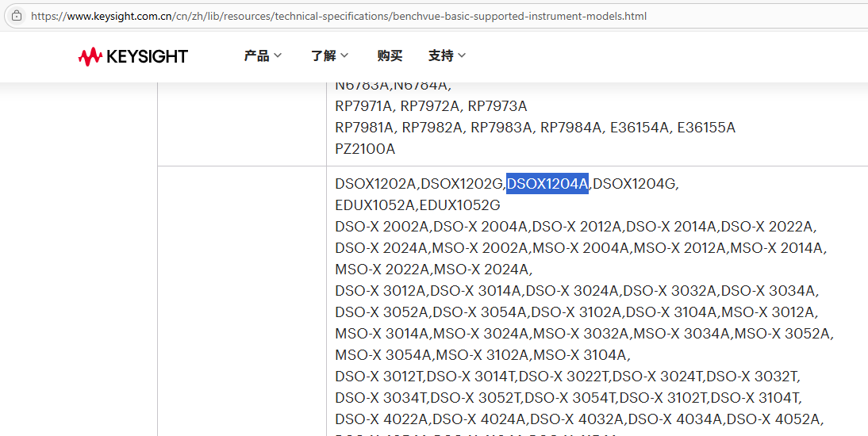Screen dimensions: 868x436
Task: Open the 购买 page link
Action: (x=390, y=55)
